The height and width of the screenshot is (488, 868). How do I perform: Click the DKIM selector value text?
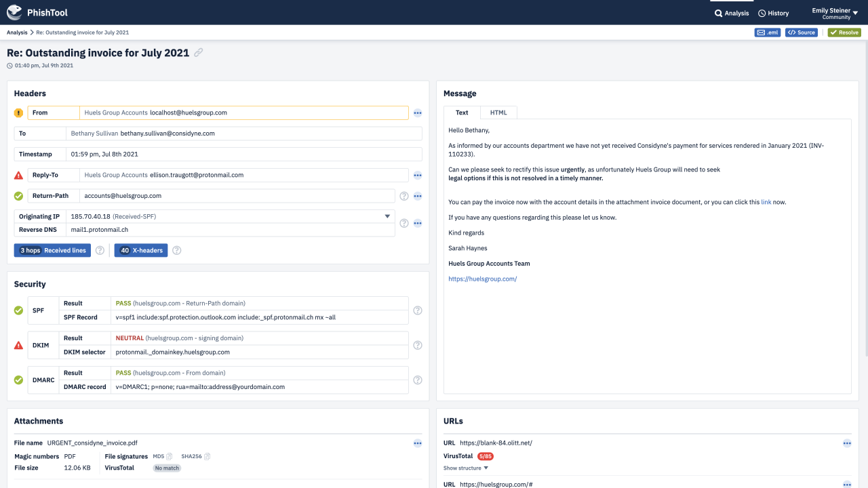tap(173, 352)
